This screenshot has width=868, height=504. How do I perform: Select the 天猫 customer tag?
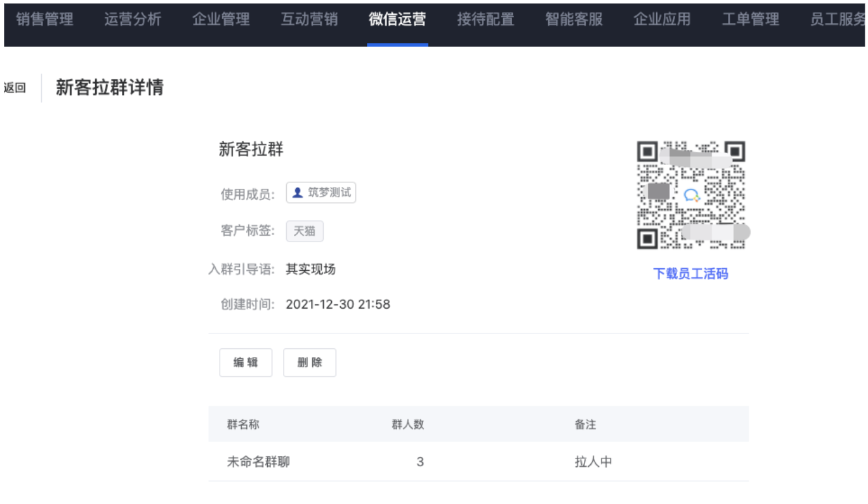[x=304, y=231]
